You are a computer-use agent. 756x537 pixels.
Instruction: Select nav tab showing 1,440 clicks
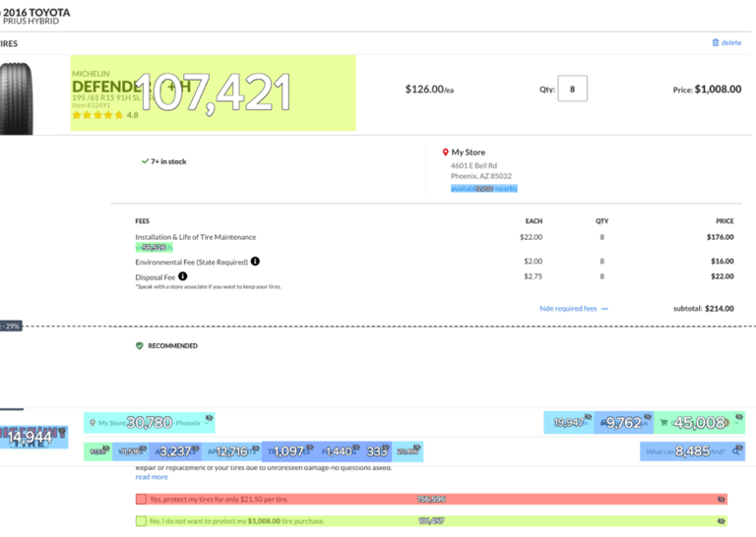click(339, 451)
